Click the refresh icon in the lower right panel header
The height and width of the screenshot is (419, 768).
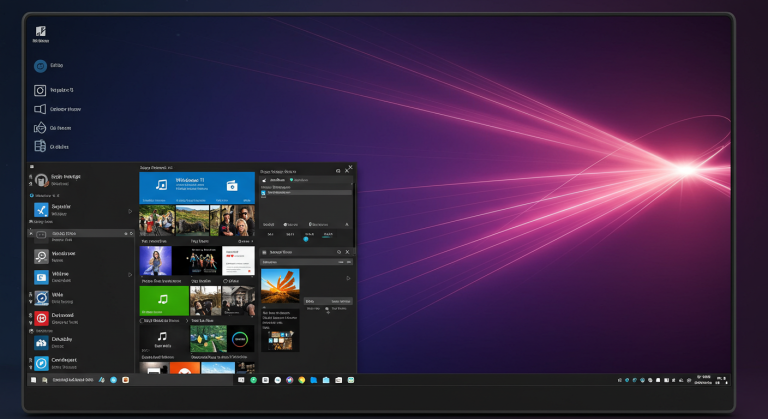(x=338, y=252)
